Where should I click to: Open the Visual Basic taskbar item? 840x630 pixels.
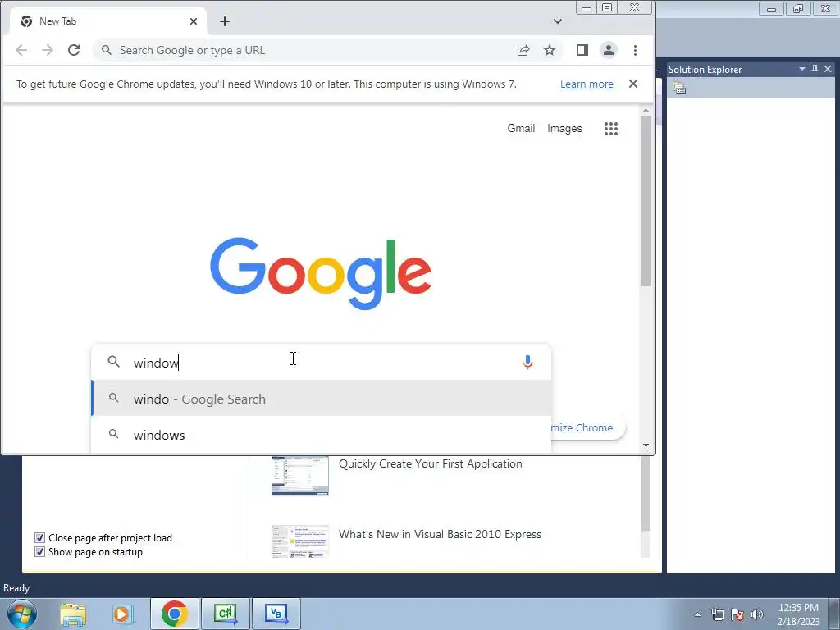(x=276, y=614)
